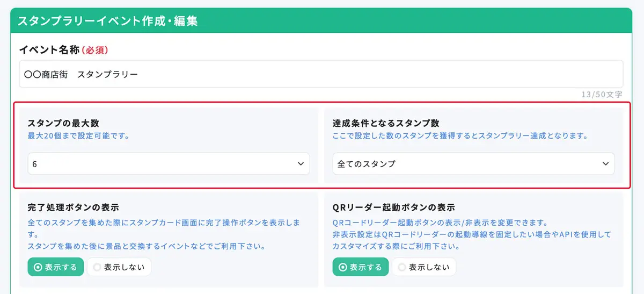Screen dimensions: 644x294
Task: Click the QRコードリーダー起動ボタンの表示/非表示 description line
Action: (440, 223)
